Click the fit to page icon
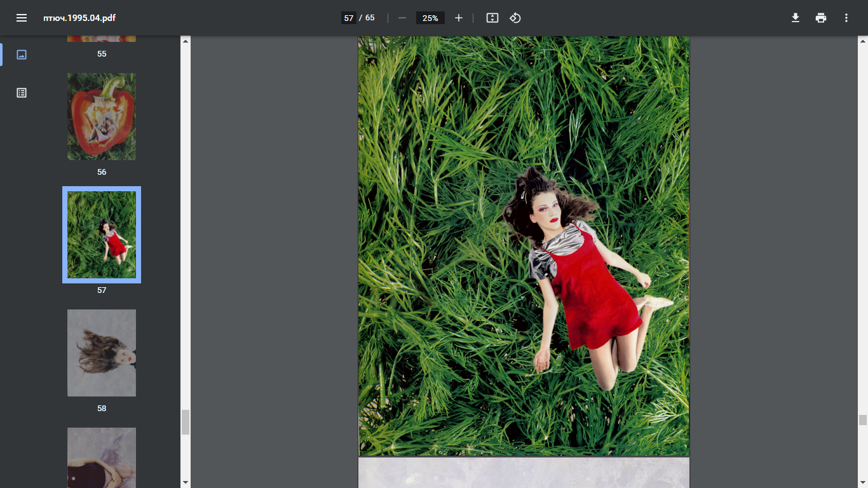Image resolution: width=868 pixels, height=488 pixels. (x=492, y=18)
